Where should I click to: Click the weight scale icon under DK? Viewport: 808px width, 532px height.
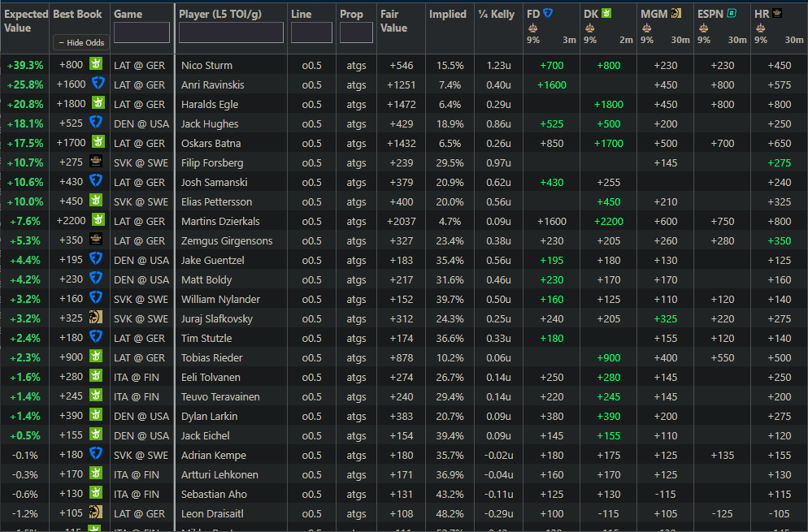pos(589,28)
